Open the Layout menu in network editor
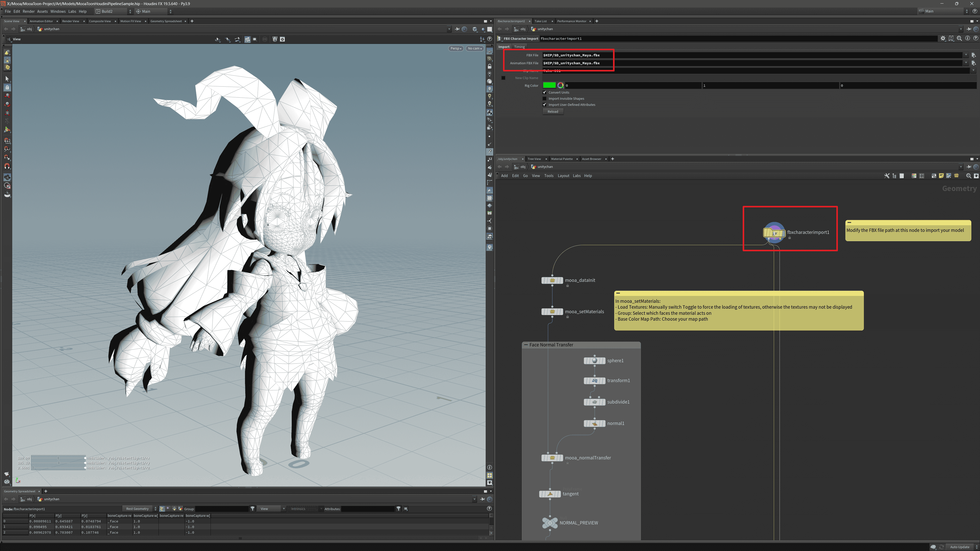 (563, 176)
